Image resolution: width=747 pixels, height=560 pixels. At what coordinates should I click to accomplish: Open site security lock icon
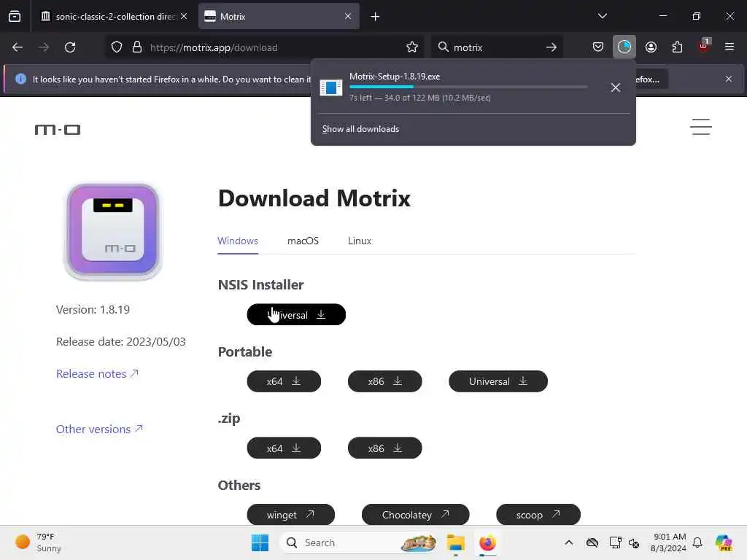tap(137, 47)
